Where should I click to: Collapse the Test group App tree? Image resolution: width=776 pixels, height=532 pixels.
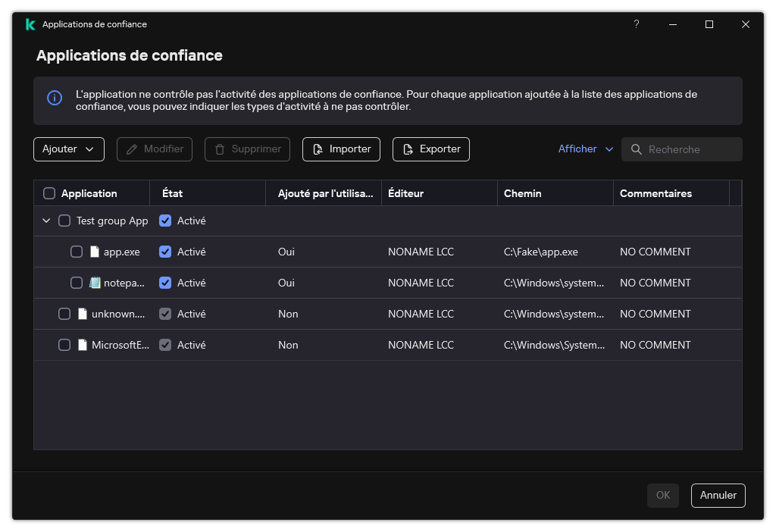point(46,221)
